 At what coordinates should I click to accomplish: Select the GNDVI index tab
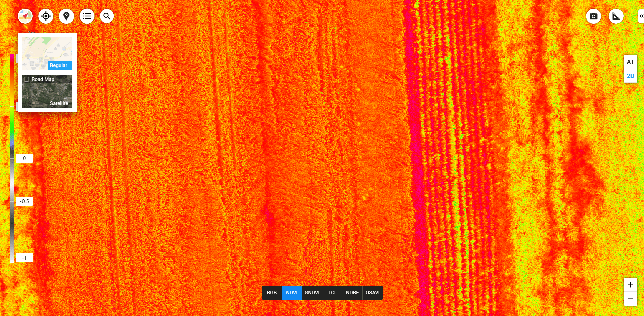pos(312,293)
